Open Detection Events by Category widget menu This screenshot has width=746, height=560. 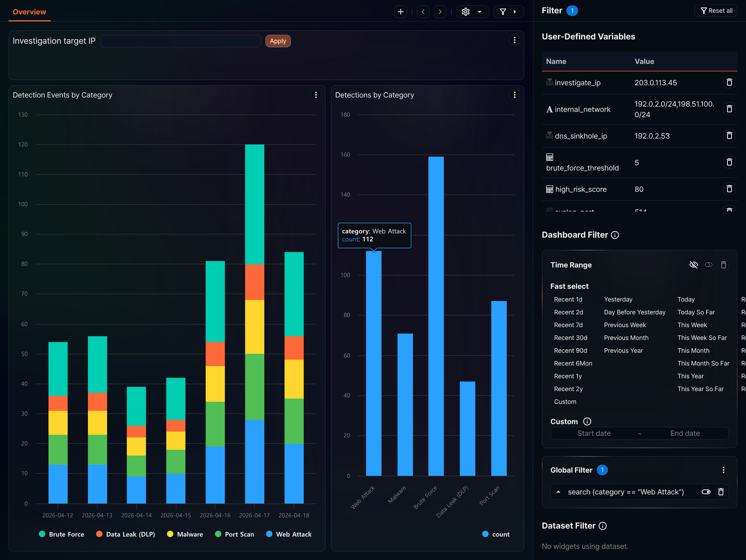(316, 95)
